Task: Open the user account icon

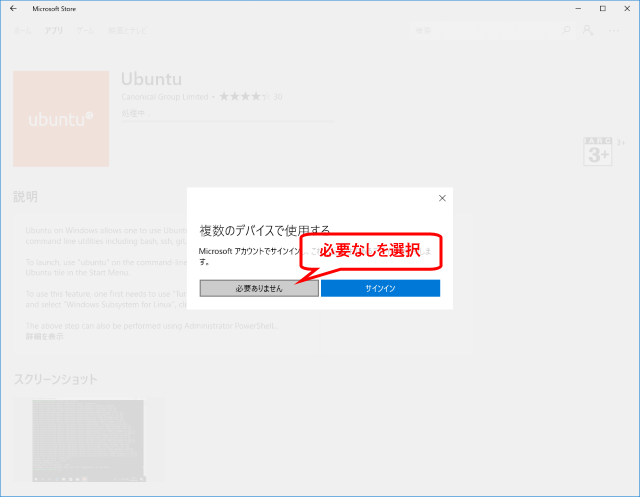Action: [x=588, y=30]
